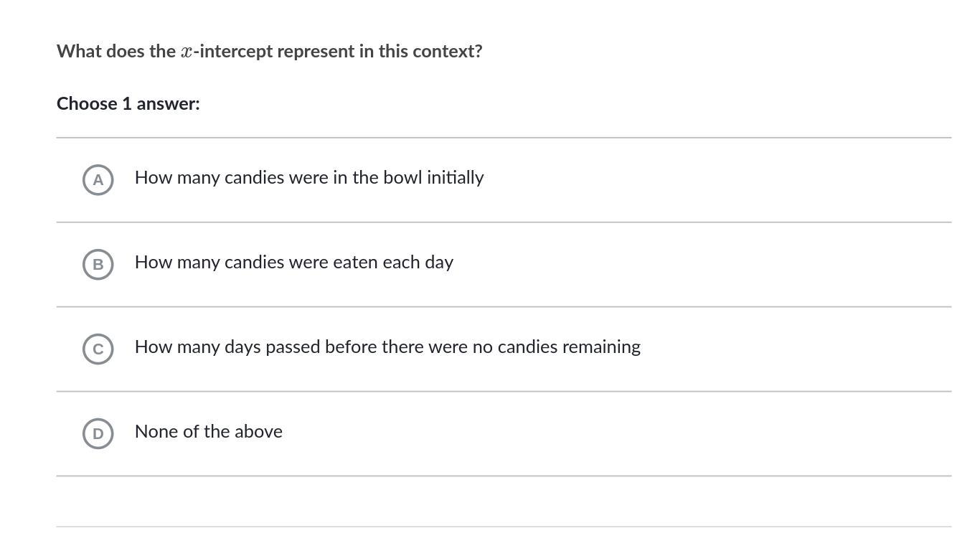Click 'How many candies were eaten each day' text
Screen dimensions: 980x551
tap(293, 262)
